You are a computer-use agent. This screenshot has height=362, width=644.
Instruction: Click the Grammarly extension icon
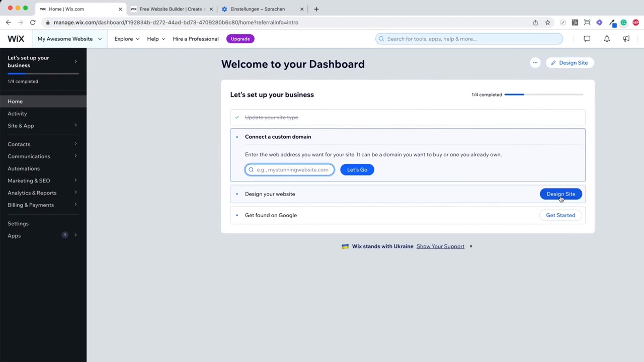pos(624,22)
